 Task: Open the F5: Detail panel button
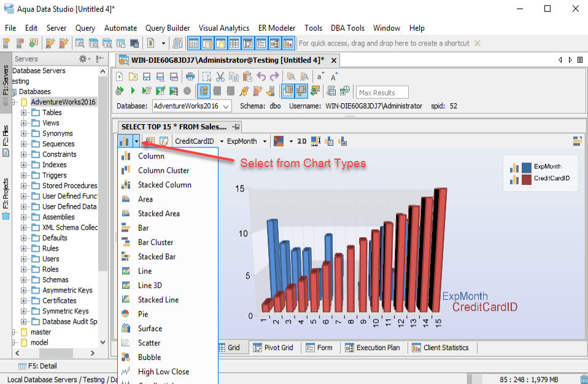click(37, 366)
